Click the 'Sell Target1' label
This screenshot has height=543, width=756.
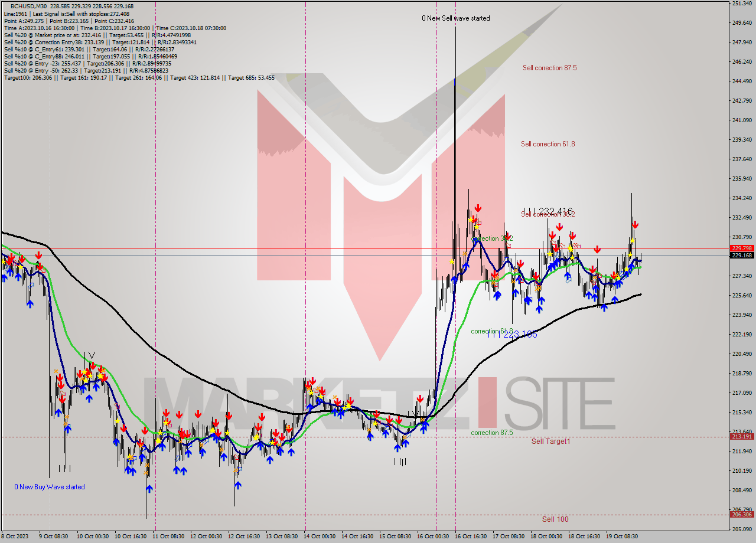click(x=550, y=441)
